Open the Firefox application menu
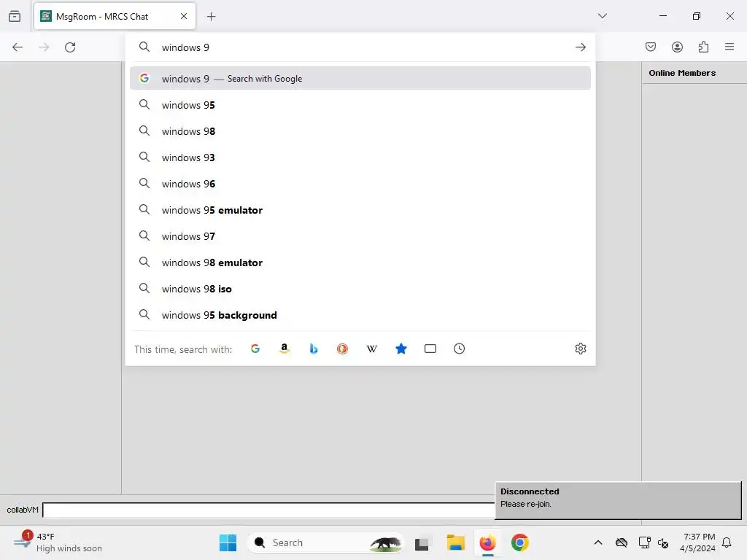 pos(729,47)
